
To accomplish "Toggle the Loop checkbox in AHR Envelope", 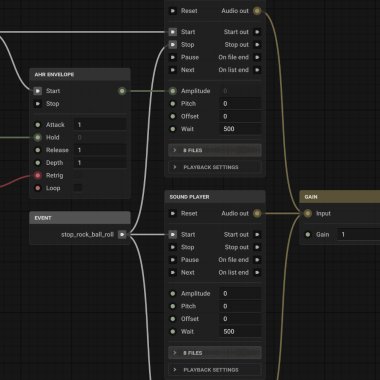I will pos(78,188).
